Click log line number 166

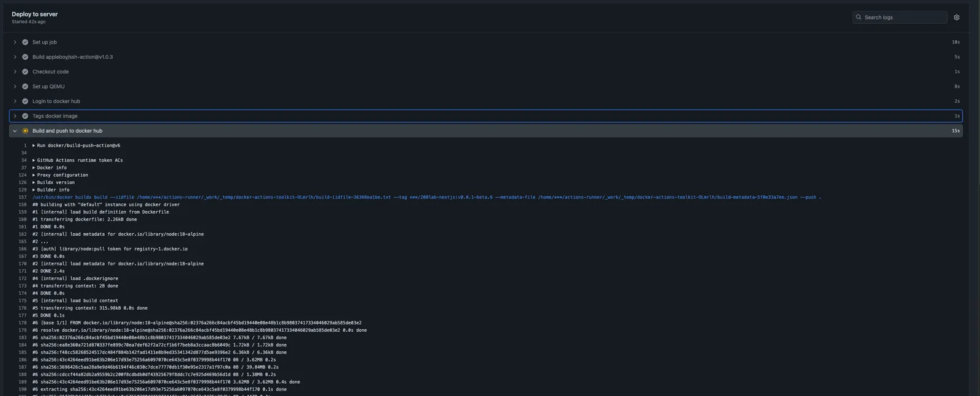click(23, 248)
